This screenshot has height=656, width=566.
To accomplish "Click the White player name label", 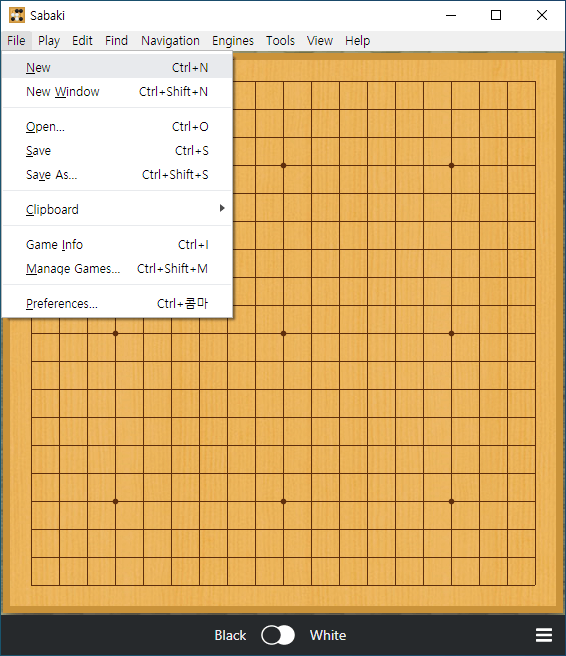I will (x=328, y=635).
